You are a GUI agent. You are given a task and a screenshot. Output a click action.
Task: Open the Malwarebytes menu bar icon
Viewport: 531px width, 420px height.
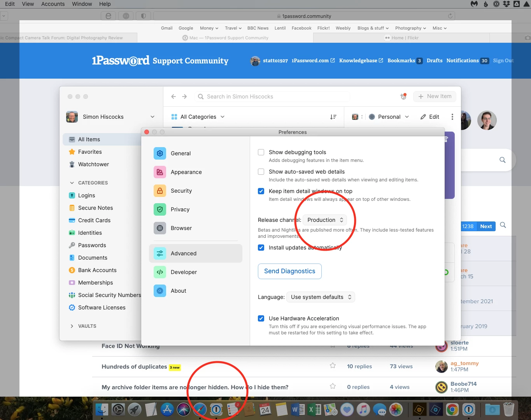[x=474, y=4]
